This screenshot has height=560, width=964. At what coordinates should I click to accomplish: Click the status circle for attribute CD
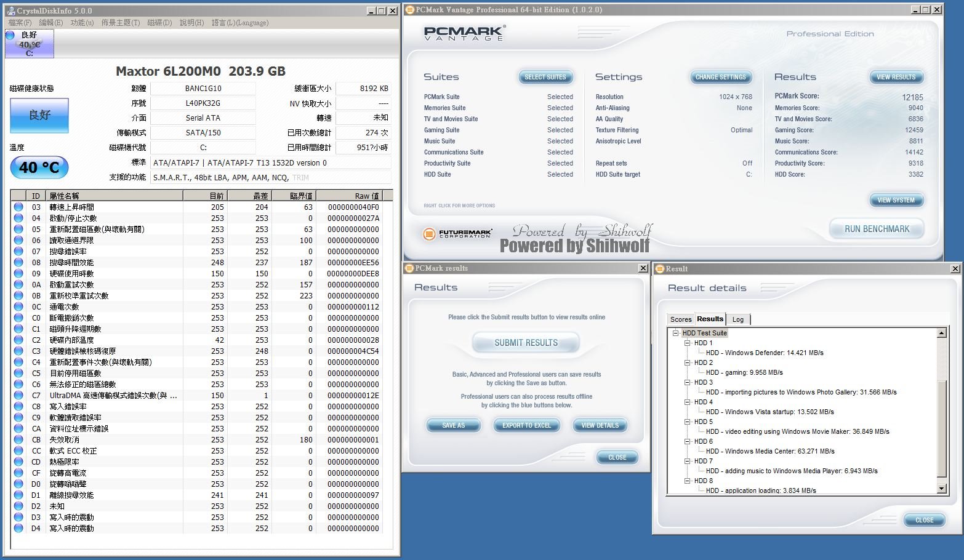(x=18, y=462)
